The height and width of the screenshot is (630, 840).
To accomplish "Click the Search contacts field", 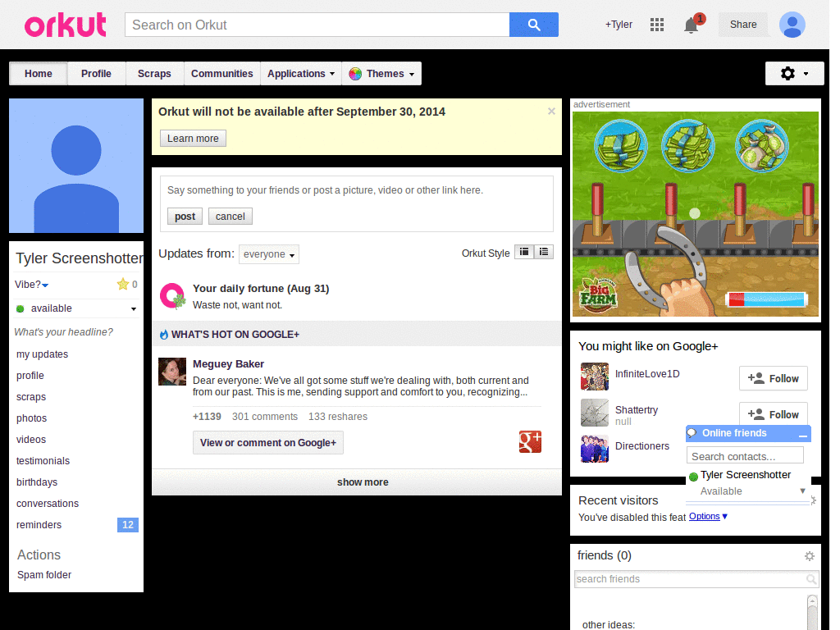I will (745, 456).
